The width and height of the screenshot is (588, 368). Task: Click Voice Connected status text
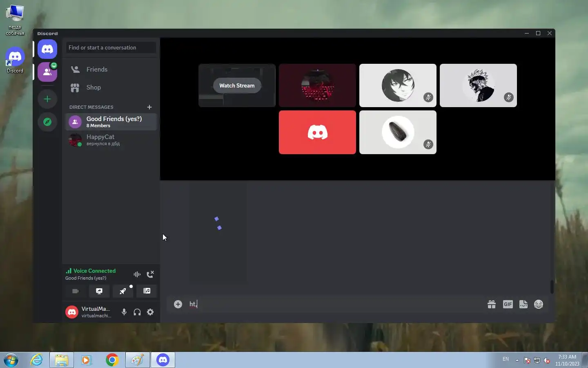pyautogui.click(x=94, y=271)
